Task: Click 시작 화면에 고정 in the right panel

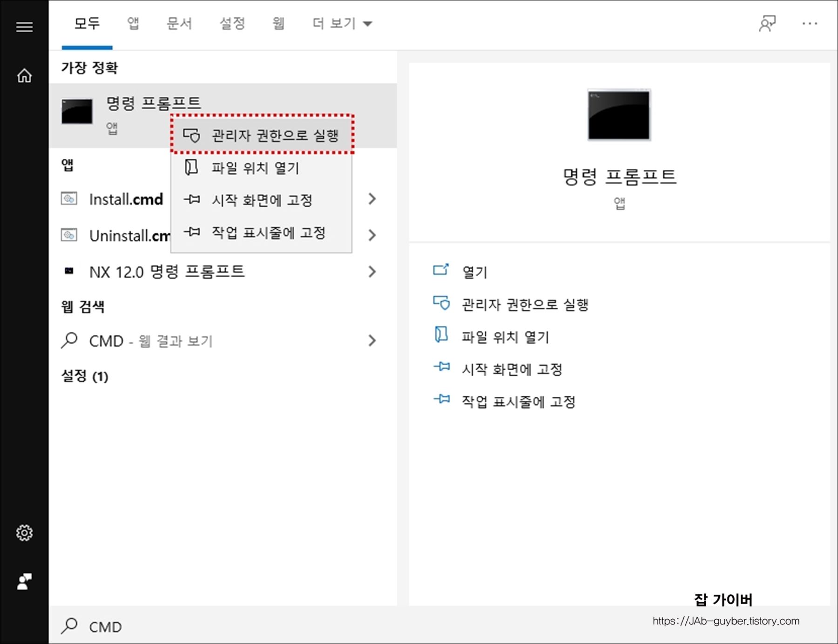Action: pyautogui.click(x=512, y=369)
